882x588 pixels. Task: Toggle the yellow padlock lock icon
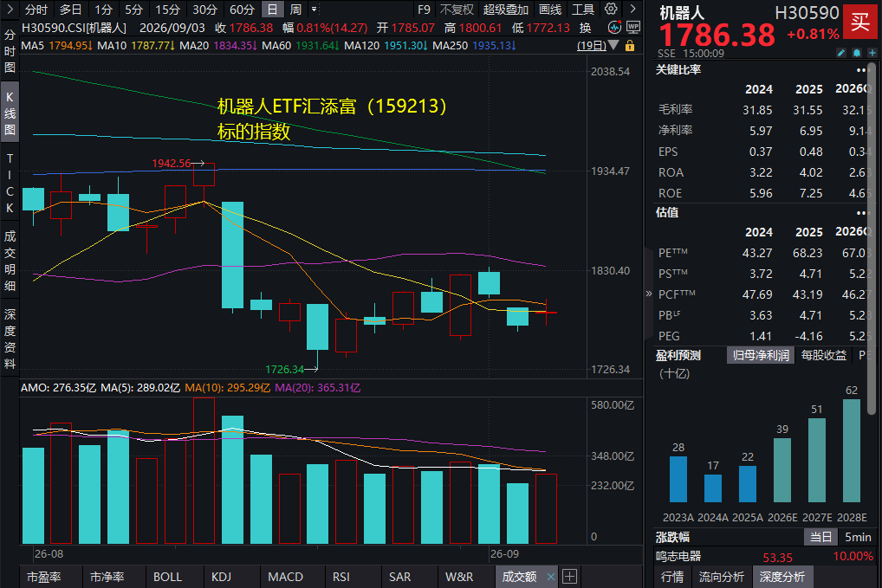(630, 46)
